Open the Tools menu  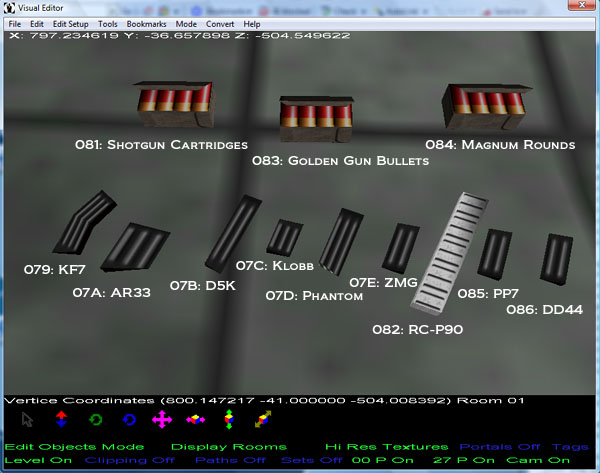(108, 24)
